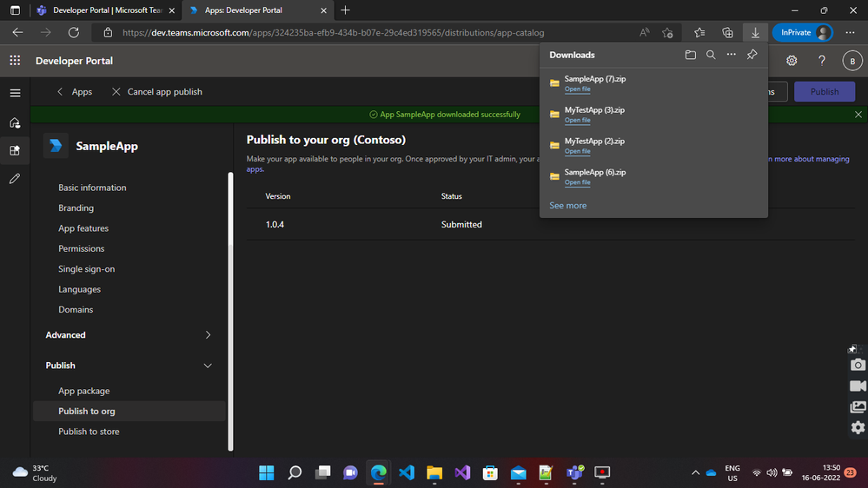Viewport: 868px width, 488px height.
Task: Open the Help question mark icon
Action: (x=821, y=61)
